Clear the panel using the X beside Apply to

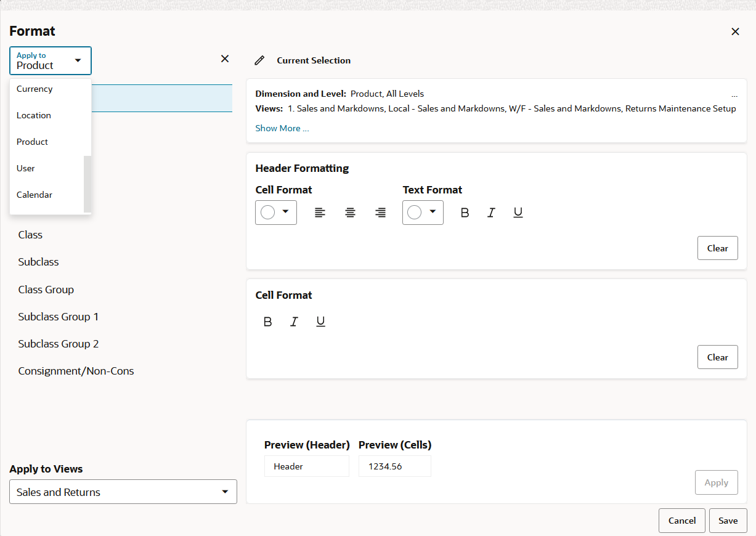(225, 59)
